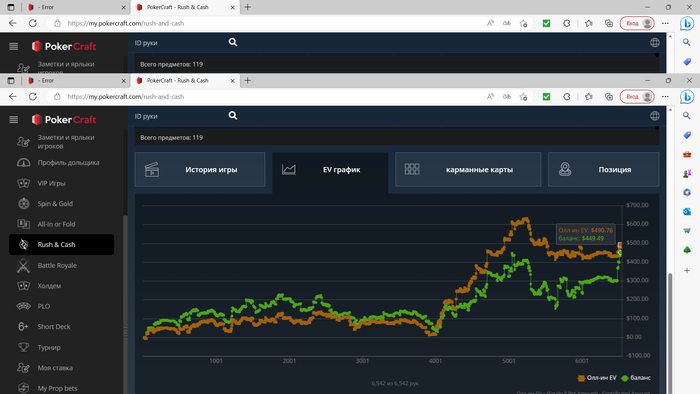Refresh the page with reload button
This screenshot has width=700, height=394.
(33, 96)
